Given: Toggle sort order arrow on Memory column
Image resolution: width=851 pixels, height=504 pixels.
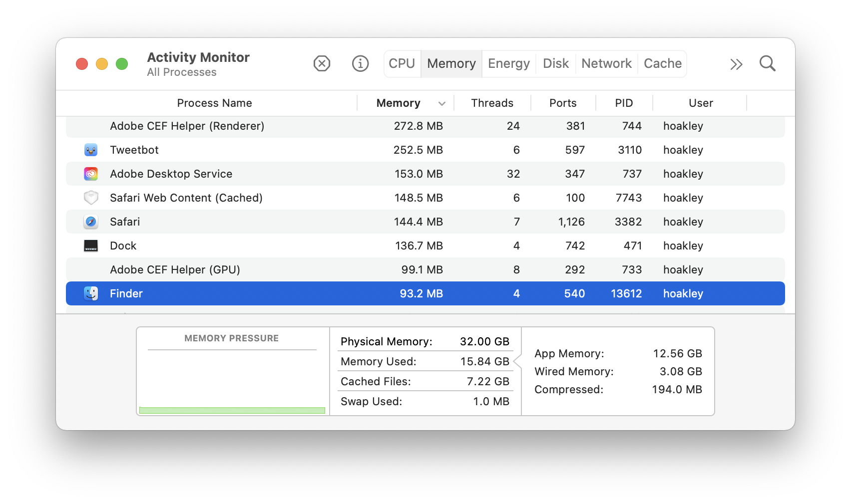Looking at the screenshot, I should [441, 103].
